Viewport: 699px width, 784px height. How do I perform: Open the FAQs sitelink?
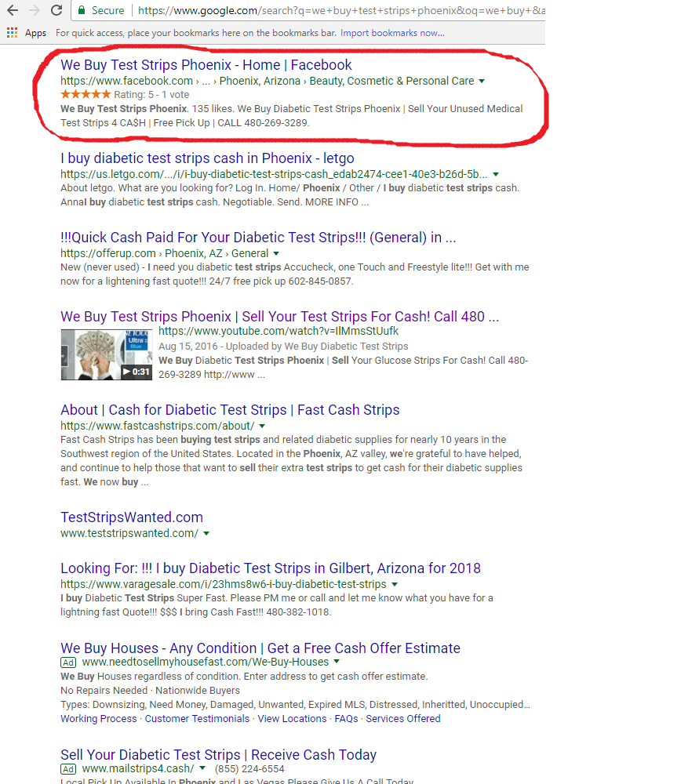click(346, 718)
